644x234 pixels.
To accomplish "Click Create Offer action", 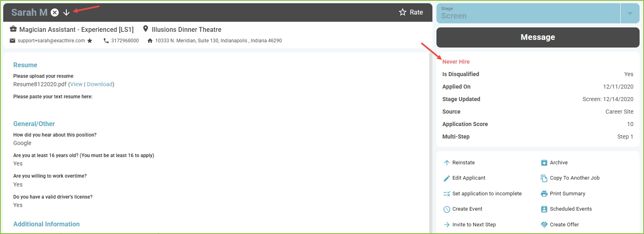I will coord(560,225).
